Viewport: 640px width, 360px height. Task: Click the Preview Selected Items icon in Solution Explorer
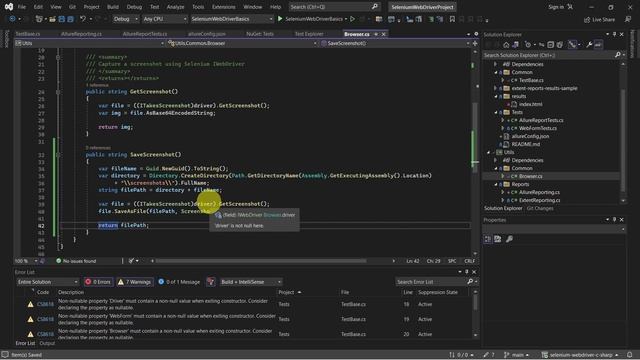[x=598, y=45]
